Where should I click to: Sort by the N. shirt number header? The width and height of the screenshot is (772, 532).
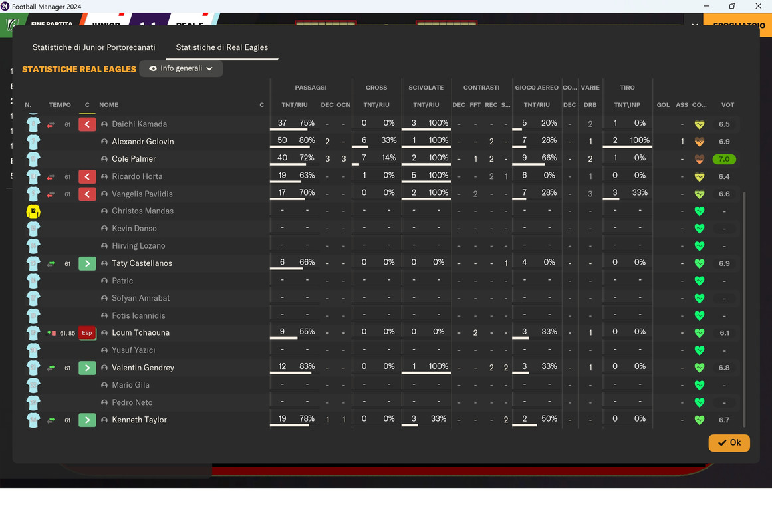point(28,105)
